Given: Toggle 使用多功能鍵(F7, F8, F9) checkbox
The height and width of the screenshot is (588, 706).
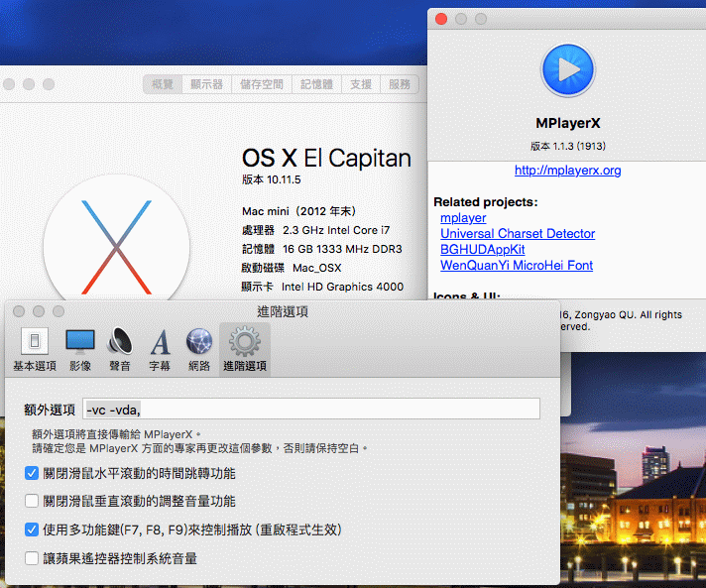Looking at the screenshot, I should (x=32, y=529).
